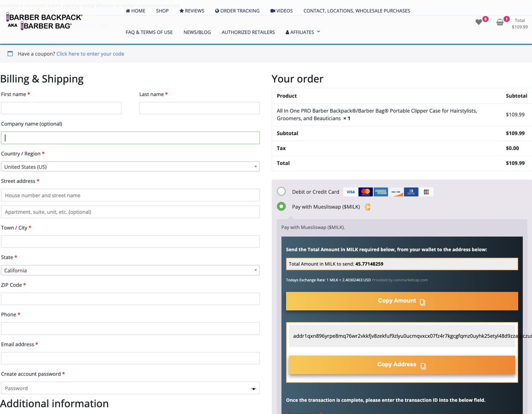
Task: Focus the Apartment, suite, unit field
Action: point(130,212)
